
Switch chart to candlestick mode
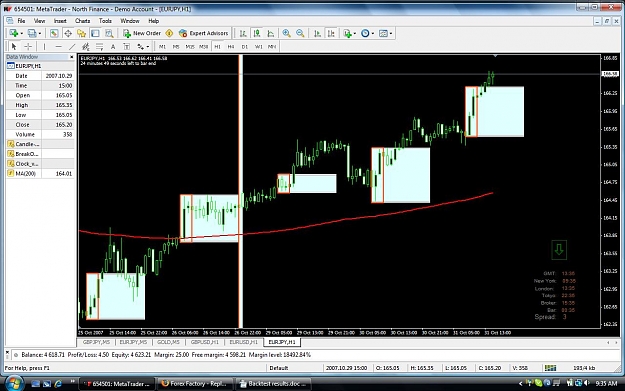tap(257, 33)
